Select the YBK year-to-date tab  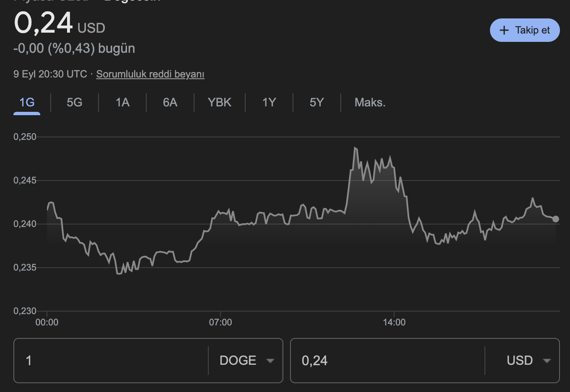coord(220,103)
